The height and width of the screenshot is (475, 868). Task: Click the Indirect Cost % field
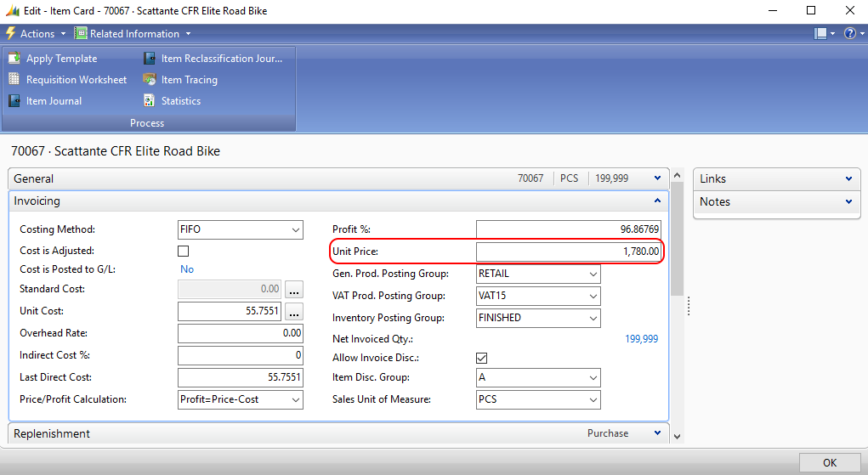[x=241, y=355]
